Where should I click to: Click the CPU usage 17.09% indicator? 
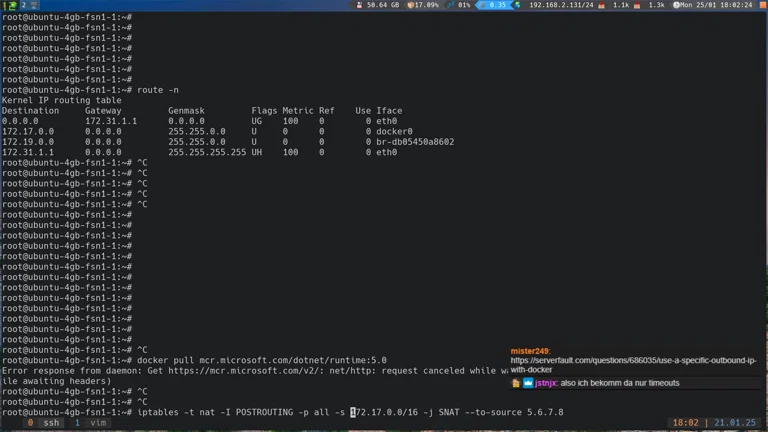423,5
